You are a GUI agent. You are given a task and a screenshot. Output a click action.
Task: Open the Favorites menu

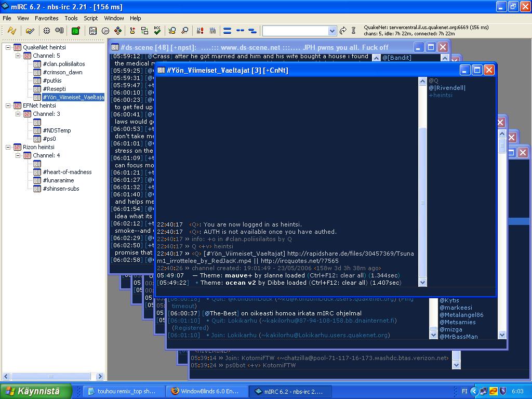[46, 18]
